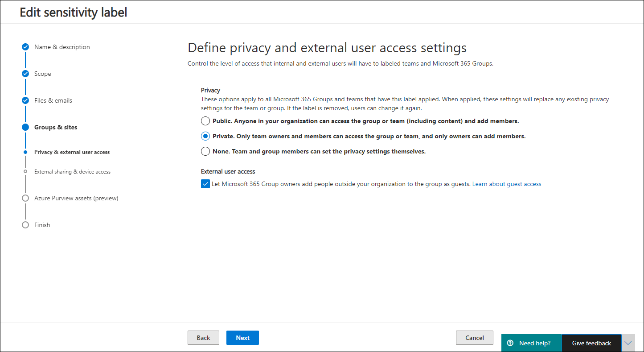
Task: Choose the None privacy radio option
Action: tap(205, 151)
